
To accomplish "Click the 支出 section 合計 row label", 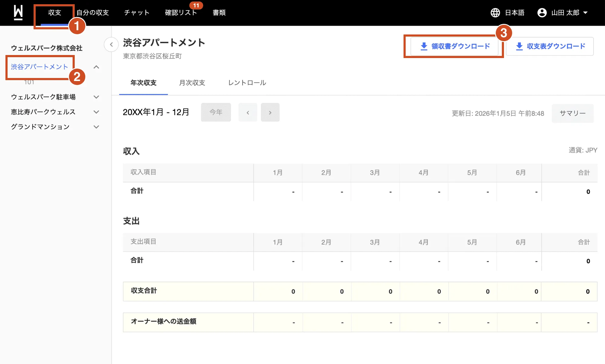I will (x=137, y=260).
